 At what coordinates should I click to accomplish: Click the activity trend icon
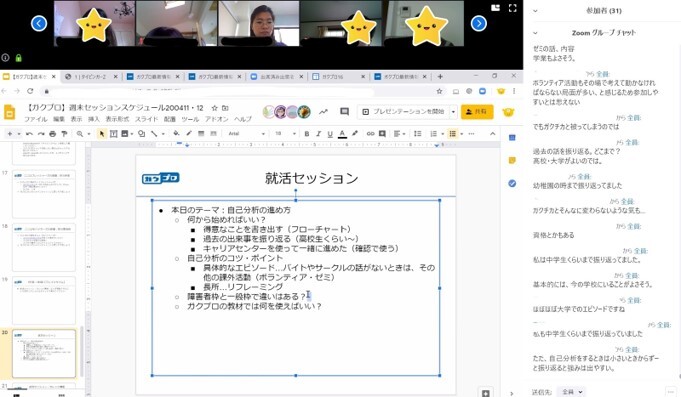pyautogui.click(x=323, y=112)
